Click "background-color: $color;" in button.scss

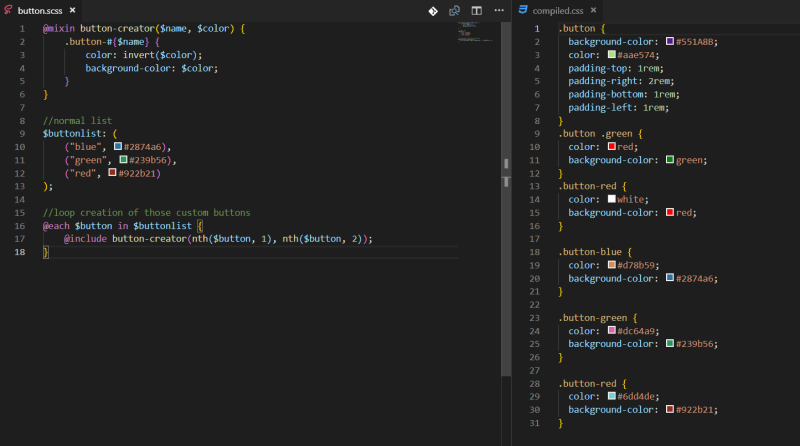point(152,68)
